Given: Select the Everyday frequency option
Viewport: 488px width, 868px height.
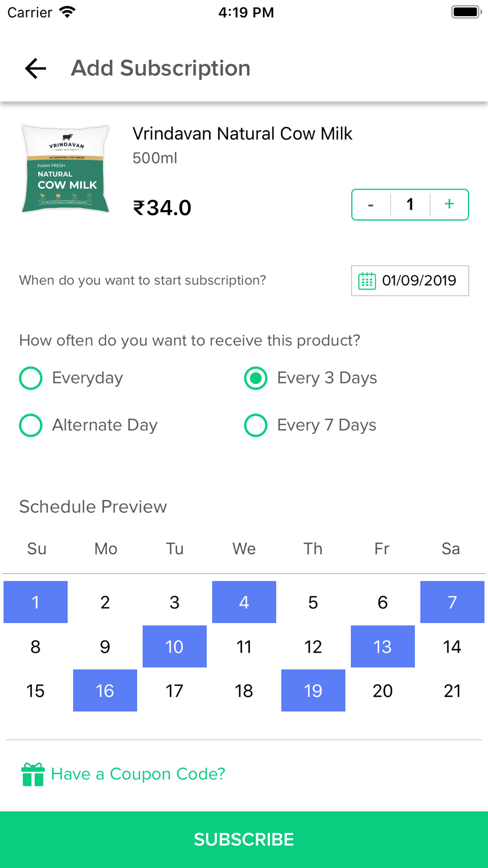Looking at the screenshot, I should (71, 378).
